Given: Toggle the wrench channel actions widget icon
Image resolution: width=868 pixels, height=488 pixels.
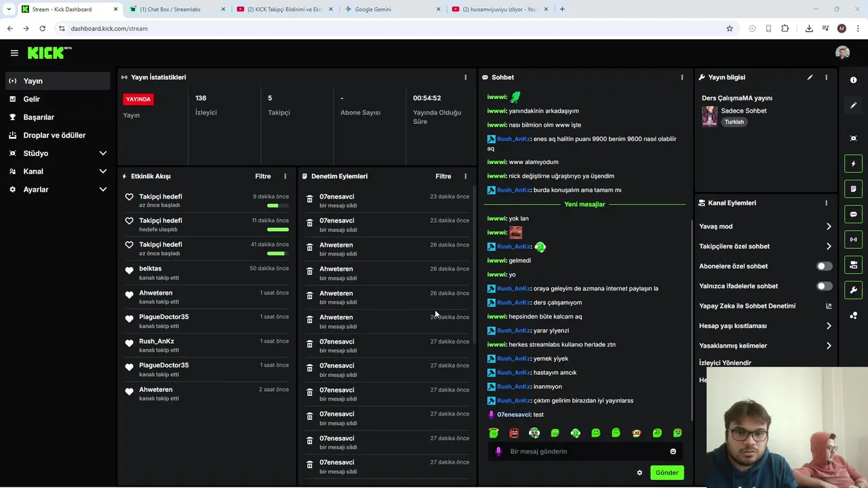Looking at the screenshot, I should (x=853, y=290).
